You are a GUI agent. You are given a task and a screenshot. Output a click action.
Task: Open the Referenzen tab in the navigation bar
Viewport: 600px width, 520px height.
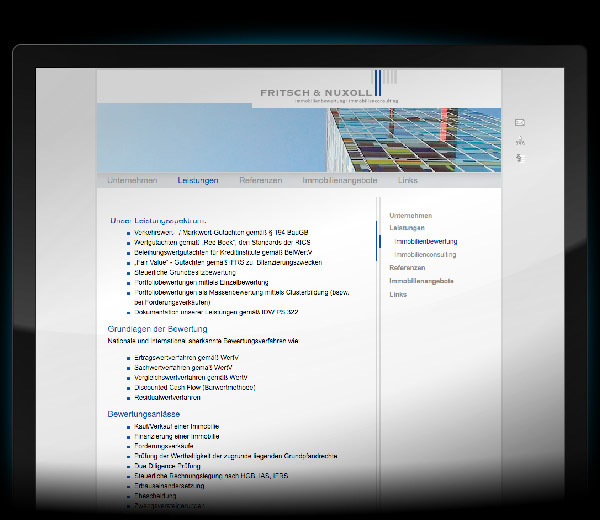coord(261,180)
